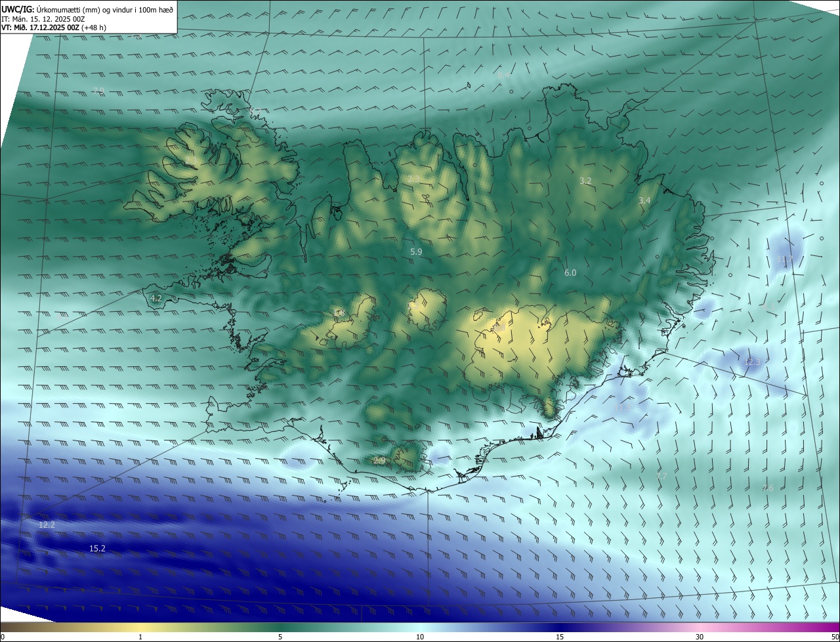
Task: Click the 4.2 value label on the map
Action: point(156,298)
